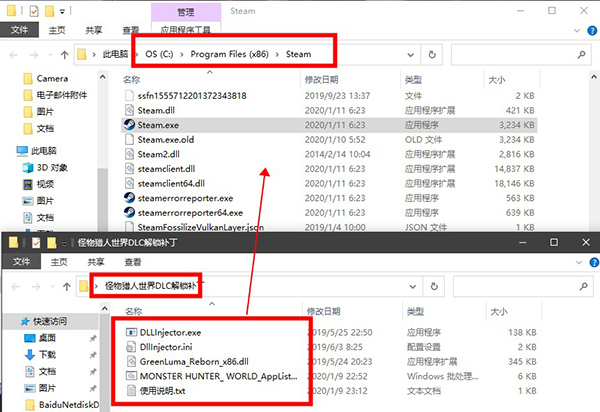Click chevron before Steam in address bar
This screenshot has width=600, height=412.
tap(277, 54)
